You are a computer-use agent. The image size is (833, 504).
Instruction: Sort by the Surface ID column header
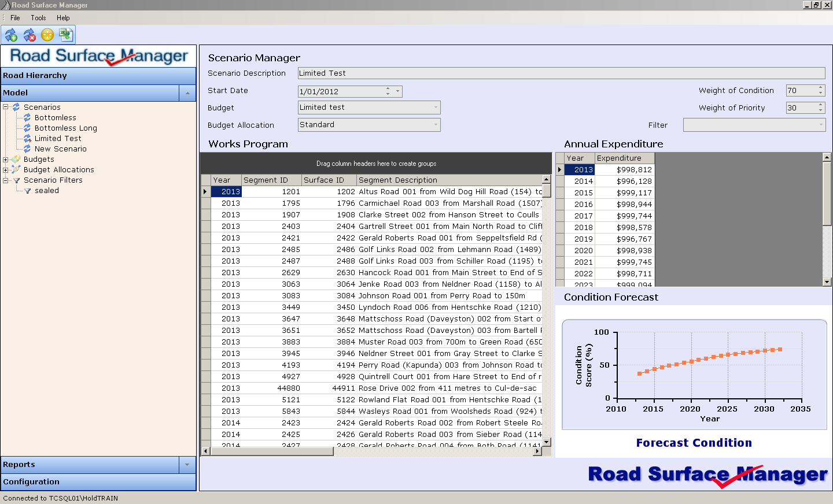point(329,180)
